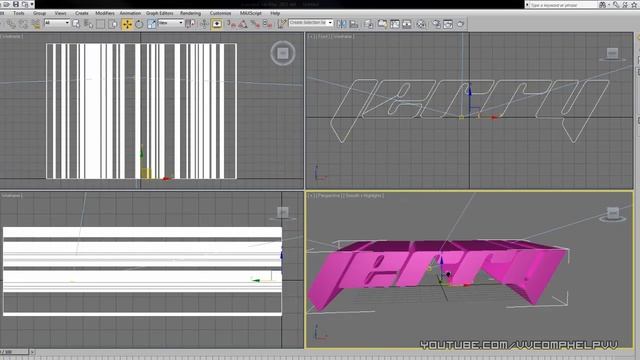
Task: Open the MAXScript menu
Action: (x=251, y=13)
